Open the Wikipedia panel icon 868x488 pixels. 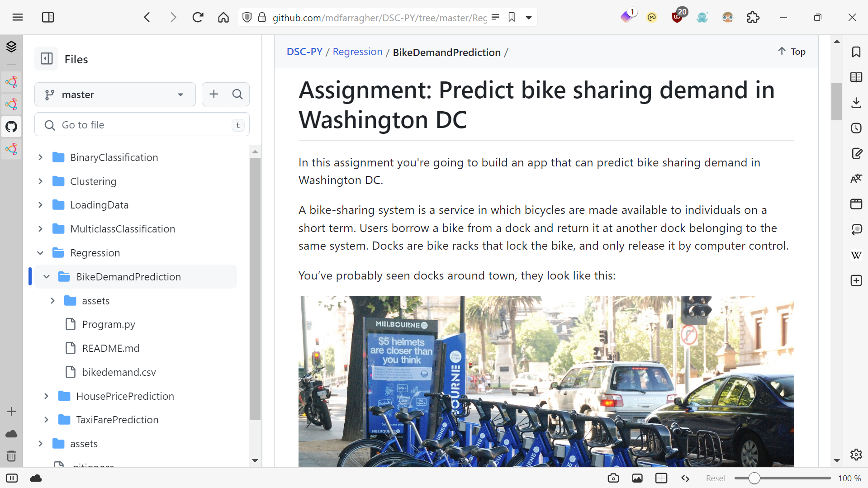pos(856,255)
